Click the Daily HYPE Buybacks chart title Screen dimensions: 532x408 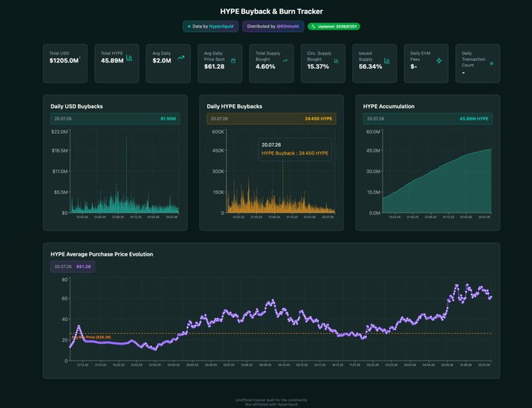coord(235,106)
